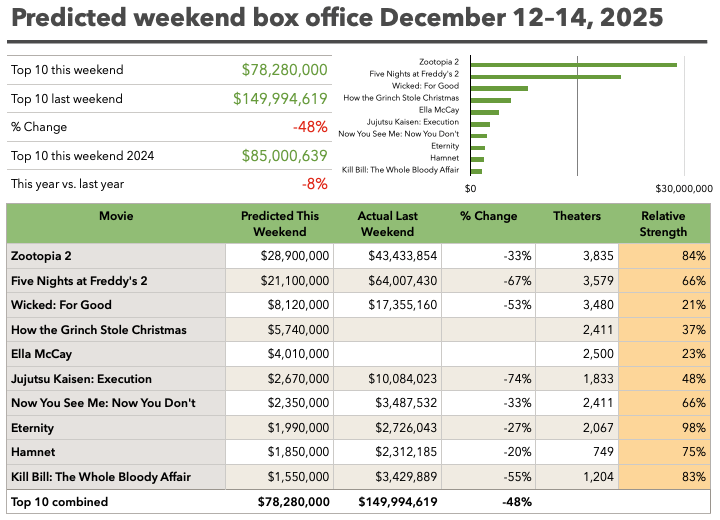Click the Zootopia 2 bar in the chart
Viewport: 720px width, 520px height.
[x=573, y=65]
